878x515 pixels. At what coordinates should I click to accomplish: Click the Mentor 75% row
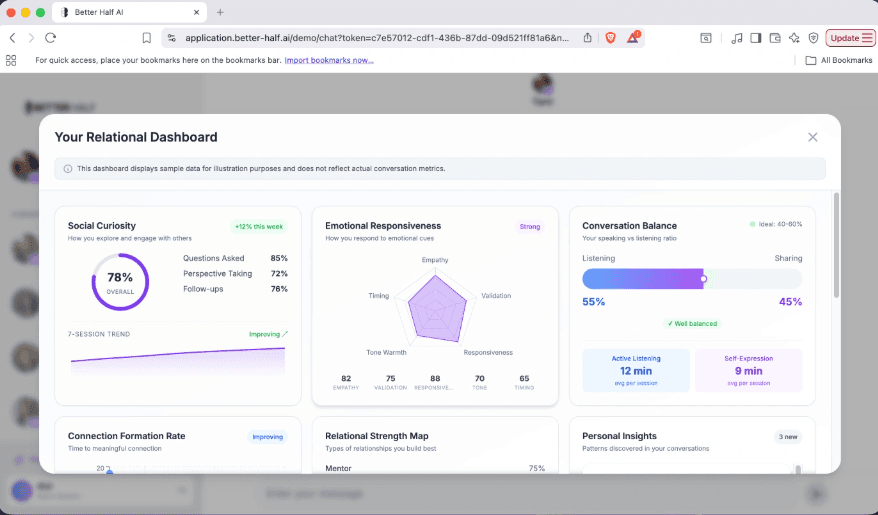point(435,468)
